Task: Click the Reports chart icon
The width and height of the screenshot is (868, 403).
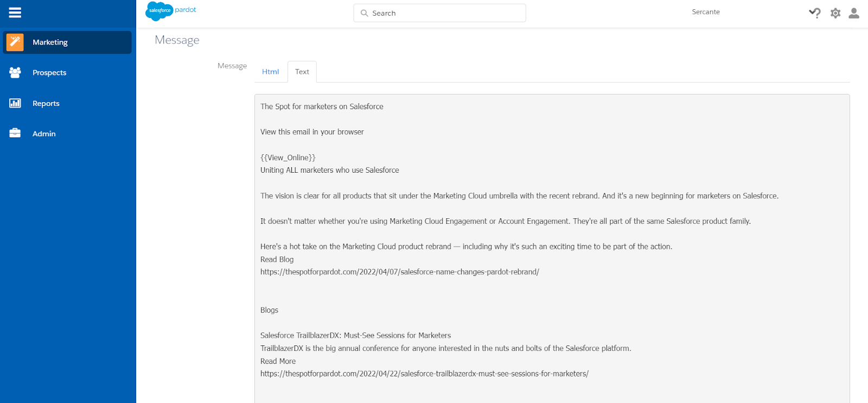Action: tap(15, 103)
